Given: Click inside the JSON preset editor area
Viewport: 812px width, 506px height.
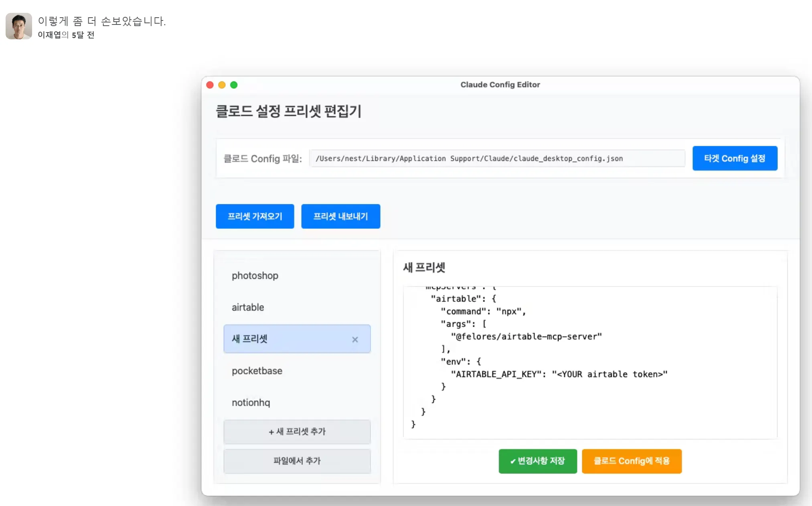Looking at the screenshot, I should click(x=590, y=363).
